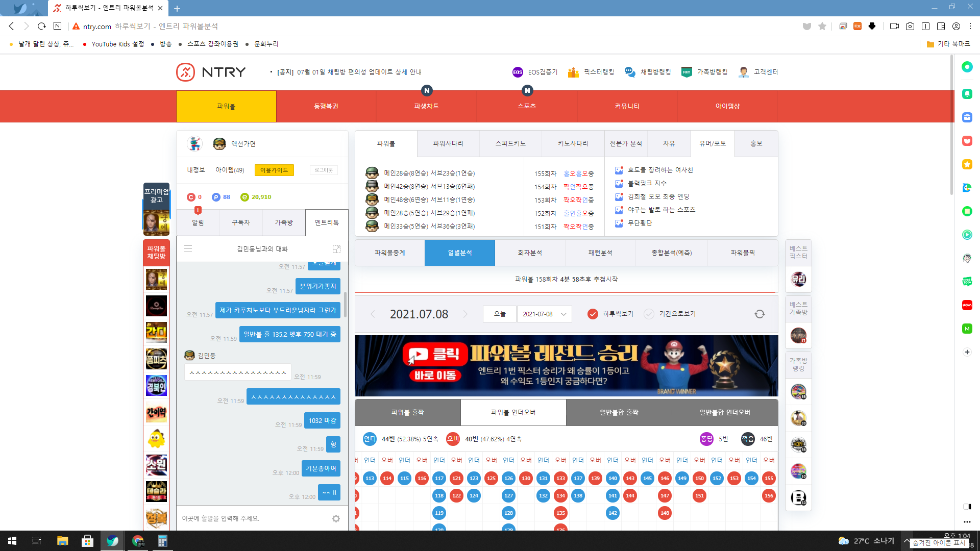Open the 동행복권 navigation menu
The image size is (980, 551).
click(326, 106)
